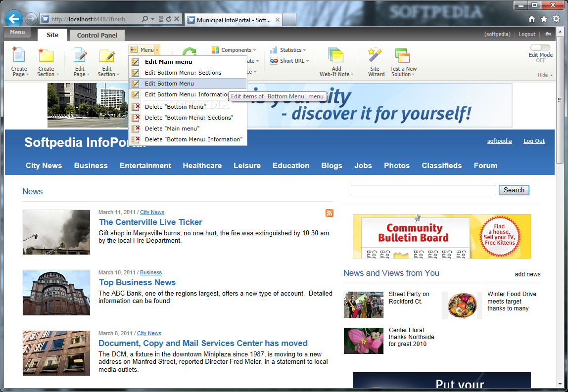Viewport: 568px width, 392px height.
Task: Click the Site tab
Action: click(x=52, y=35)
